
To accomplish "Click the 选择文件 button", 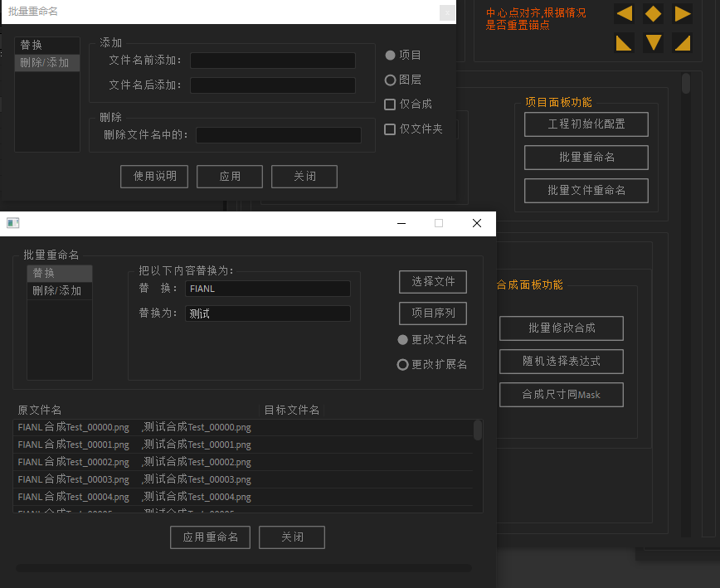I will (x=433, y=282).
